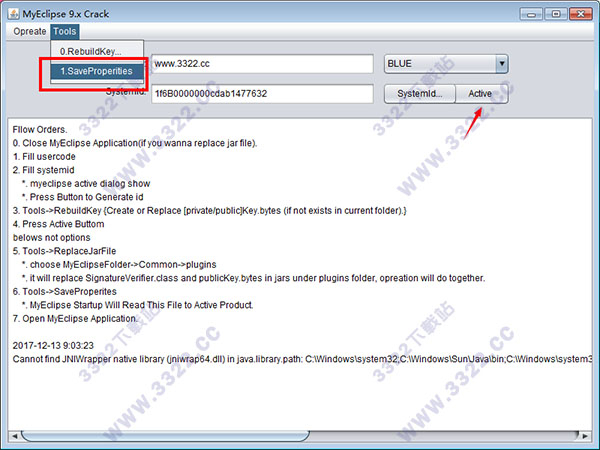
Task: Close the MyEclipse 9.x Crack window
Action: (x=580, y=14)
